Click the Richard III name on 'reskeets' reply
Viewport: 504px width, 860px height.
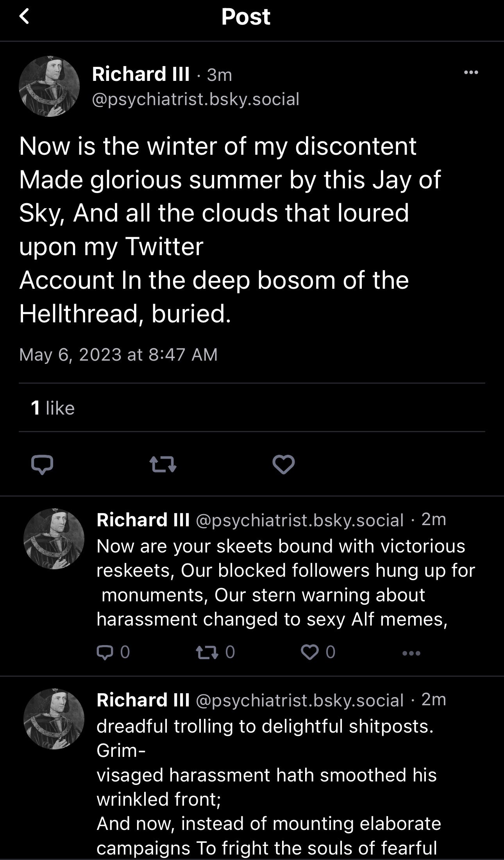pyautogui.click(x=143, y=520)
